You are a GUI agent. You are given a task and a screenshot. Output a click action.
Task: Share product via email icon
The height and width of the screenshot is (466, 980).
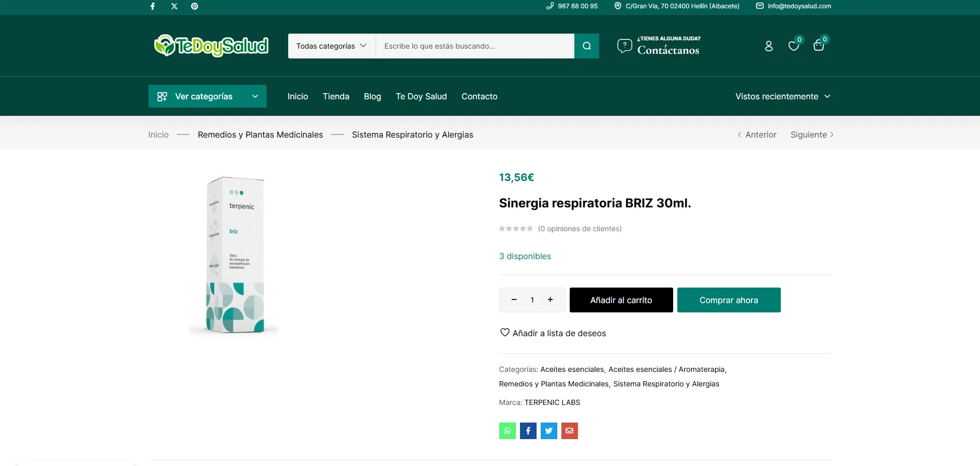coord(569,431)
